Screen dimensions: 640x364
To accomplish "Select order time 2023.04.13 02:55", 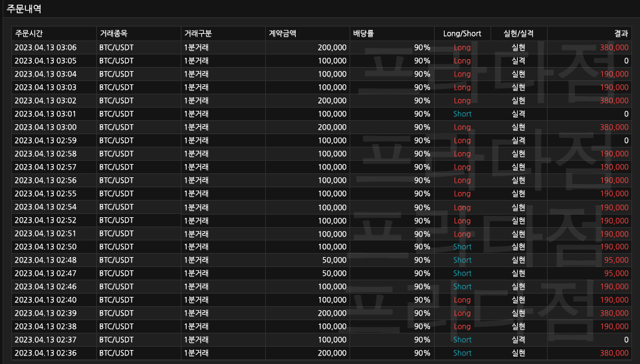I will (x=46, y=193).
